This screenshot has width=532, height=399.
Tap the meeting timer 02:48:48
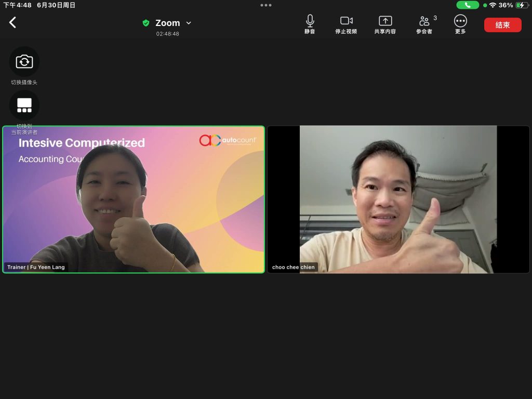click(168, 34)
